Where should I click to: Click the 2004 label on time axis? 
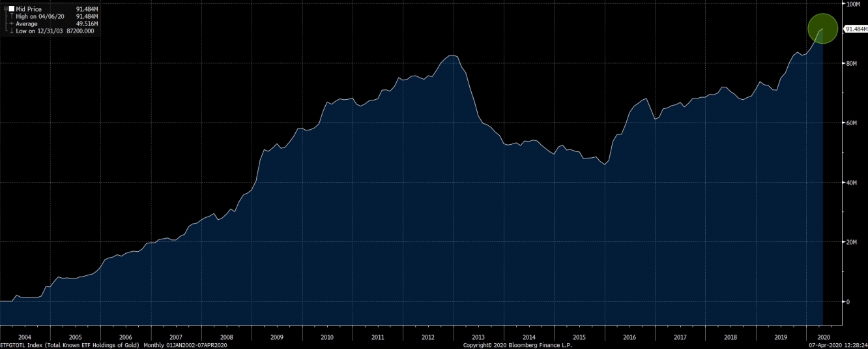(x=25, y=337)
